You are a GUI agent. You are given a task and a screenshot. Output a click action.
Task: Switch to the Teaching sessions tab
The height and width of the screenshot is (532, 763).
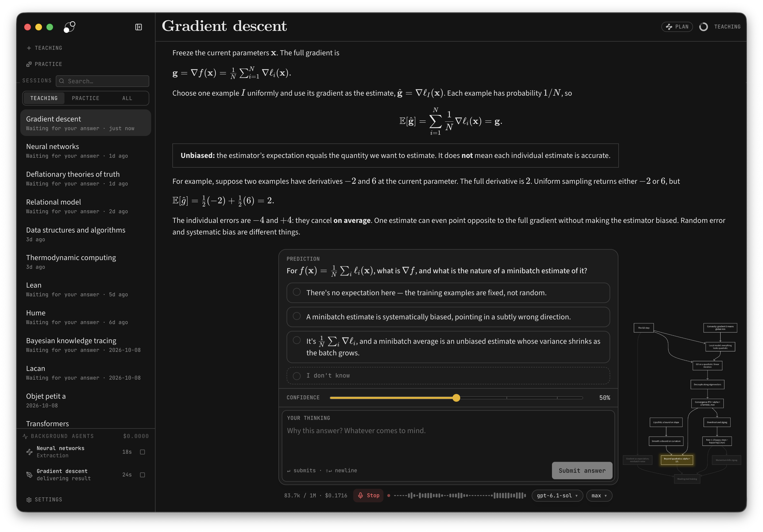[44, 98]
